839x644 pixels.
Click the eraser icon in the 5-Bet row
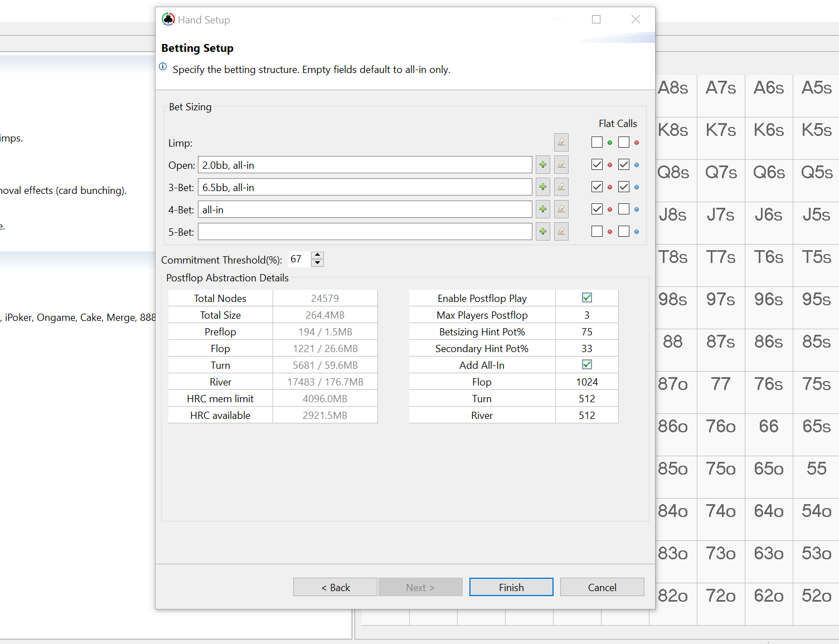pos(561,232)
